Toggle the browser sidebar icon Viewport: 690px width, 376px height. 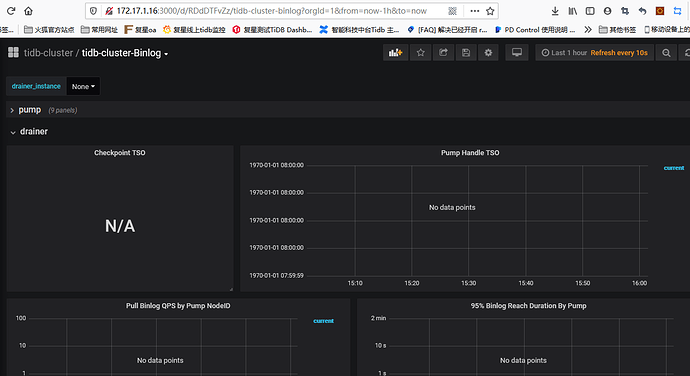click(x=590, y=11)
